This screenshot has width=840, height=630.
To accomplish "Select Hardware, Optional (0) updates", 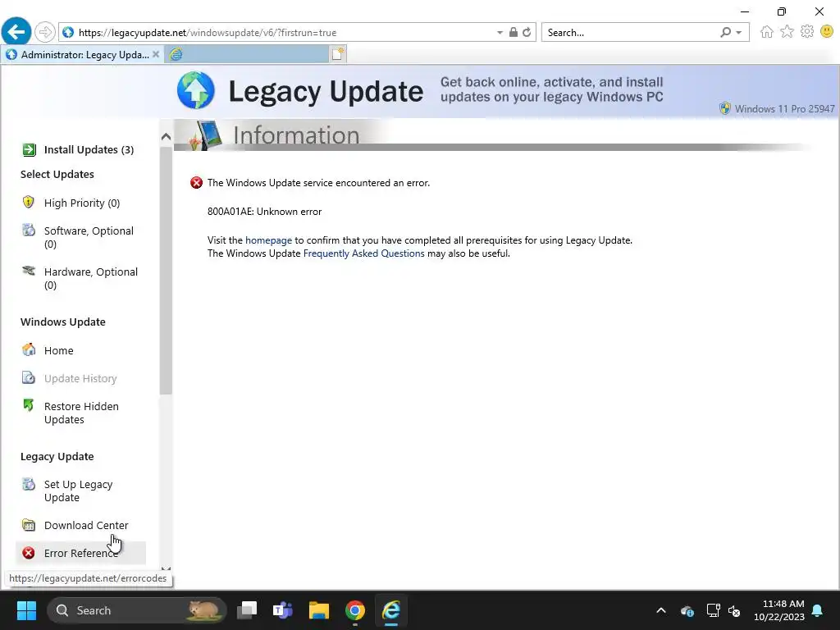I will (91, 279).
